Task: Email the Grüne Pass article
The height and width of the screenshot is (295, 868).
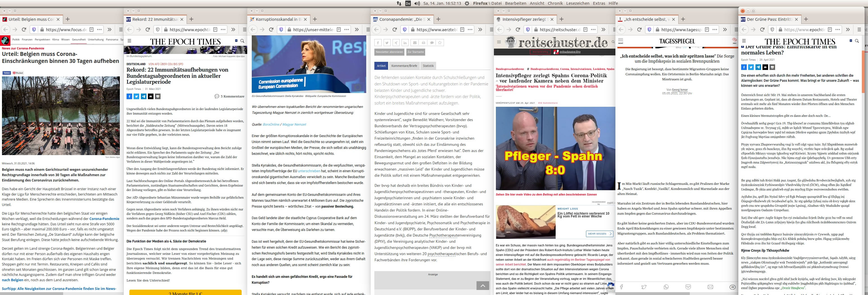Action: coord(765,67)
